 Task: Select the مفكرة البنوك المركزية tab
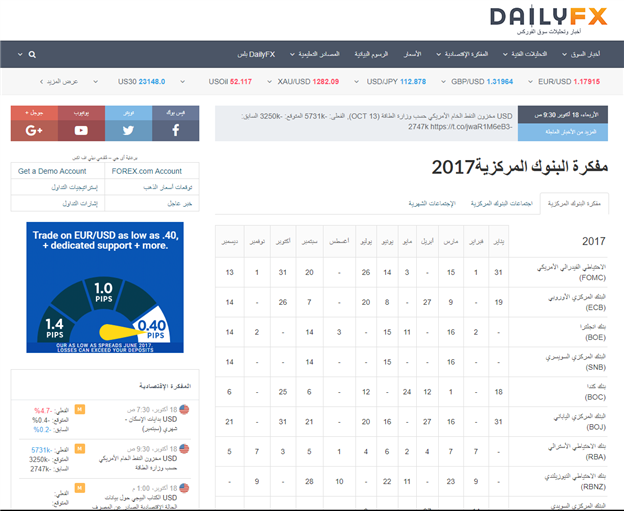pos(574,204)
